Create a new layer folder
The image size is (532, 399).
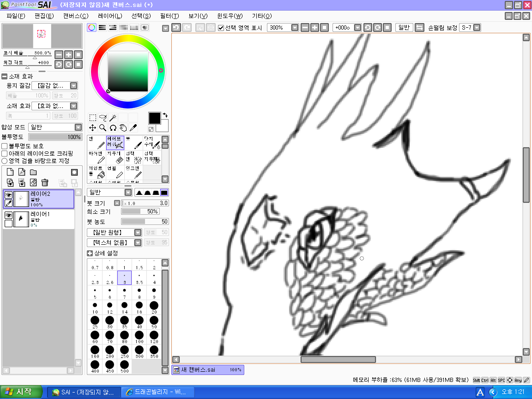coord(33,172)
